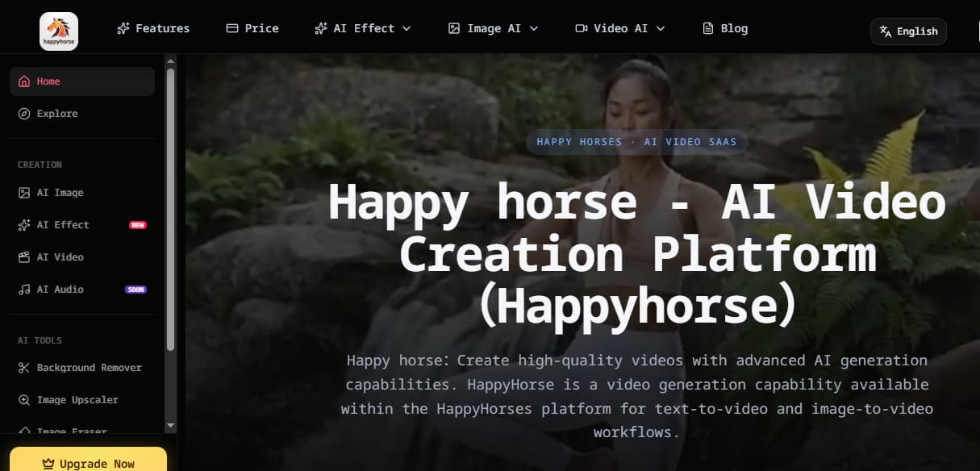Select the AI Image creation tool
The image size is (980, 471).
coord(60,192)
